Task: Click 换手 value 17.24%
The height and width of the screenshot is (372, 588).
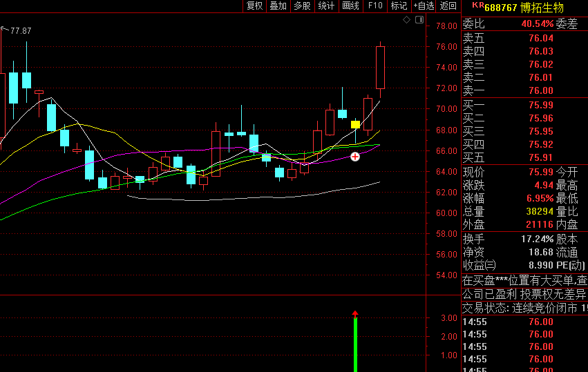Action: tap(538, 239)
